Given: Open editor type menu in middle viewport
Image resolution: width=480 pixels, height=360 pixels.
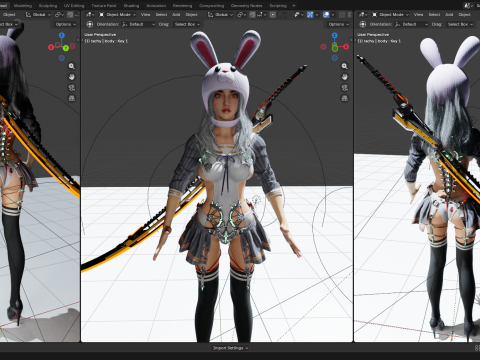Looking at the screenshot, I should [x=90, y=15].
